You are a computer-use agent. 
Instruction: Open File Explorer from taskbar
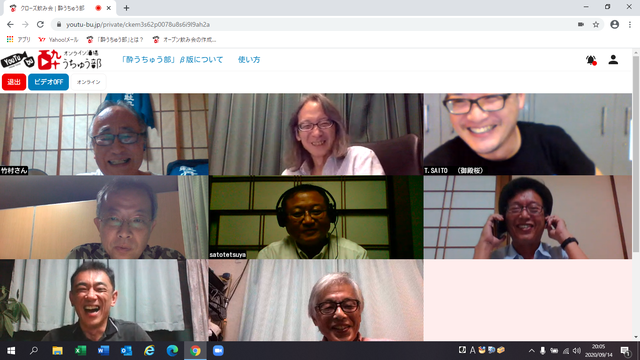[x=57, y=351]
